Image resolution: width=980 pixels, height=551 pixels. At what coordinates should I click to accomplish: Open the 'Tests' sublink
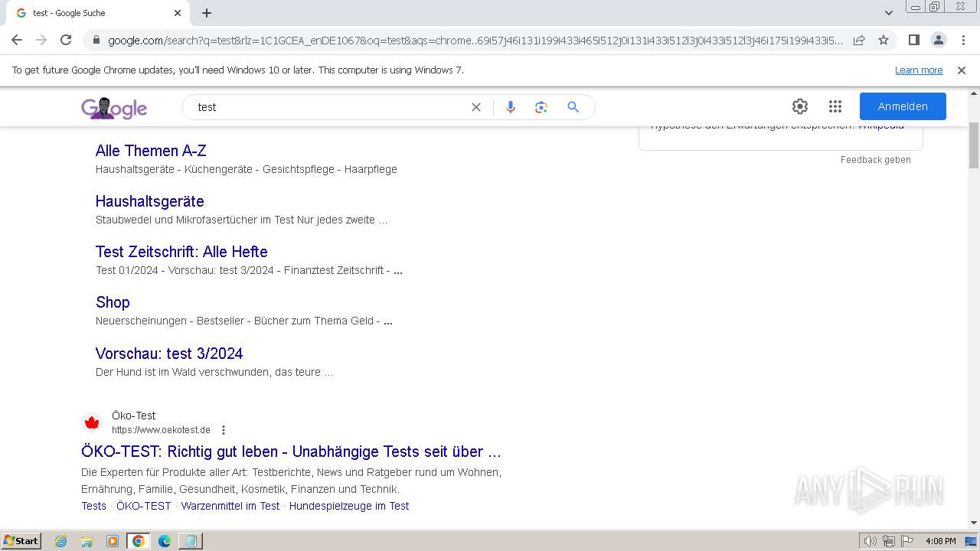pos(93,506)
